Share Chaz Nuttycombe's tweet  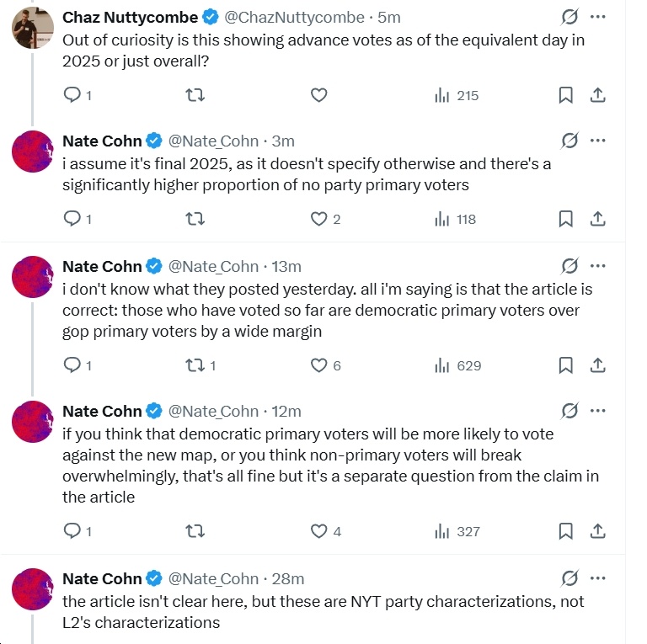click(x=597, y=95)
